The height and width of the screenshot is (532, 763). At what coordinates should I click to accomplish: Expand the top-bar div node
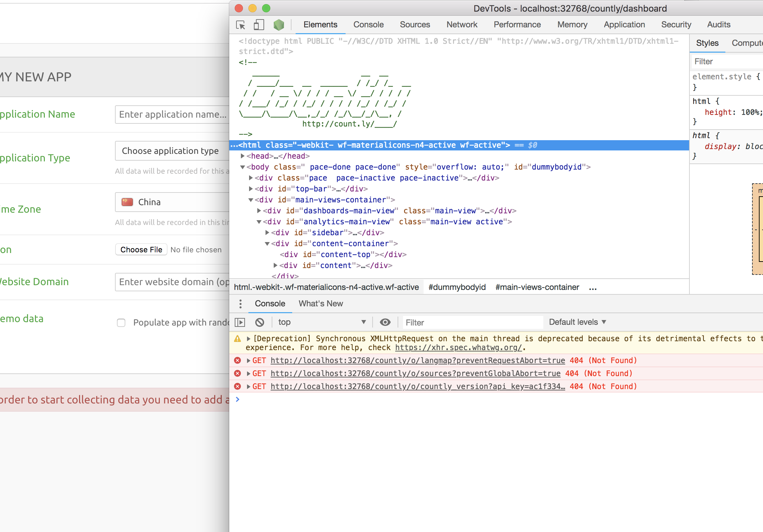[x=251, y=189]
